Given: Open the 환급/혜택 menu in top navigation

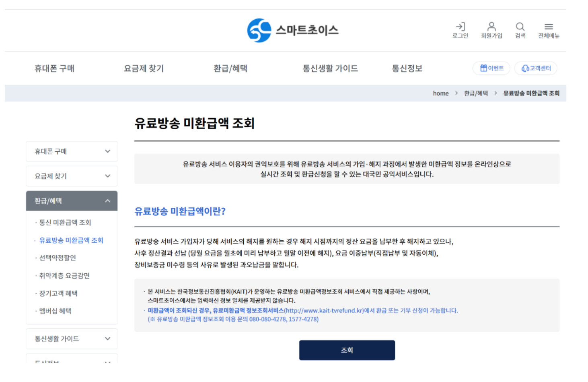Looking at the screenshot, I should pyautogui.click(x=231, y=68).
